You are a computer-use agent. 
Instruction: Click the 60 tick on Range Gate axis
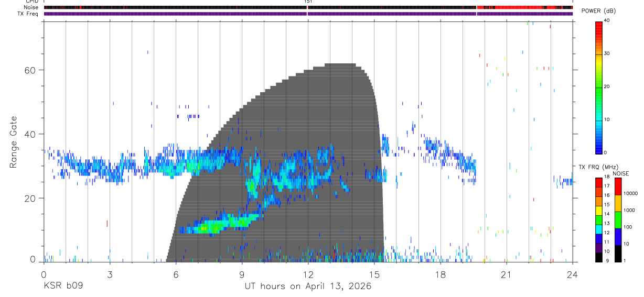(x=31, y=70)
